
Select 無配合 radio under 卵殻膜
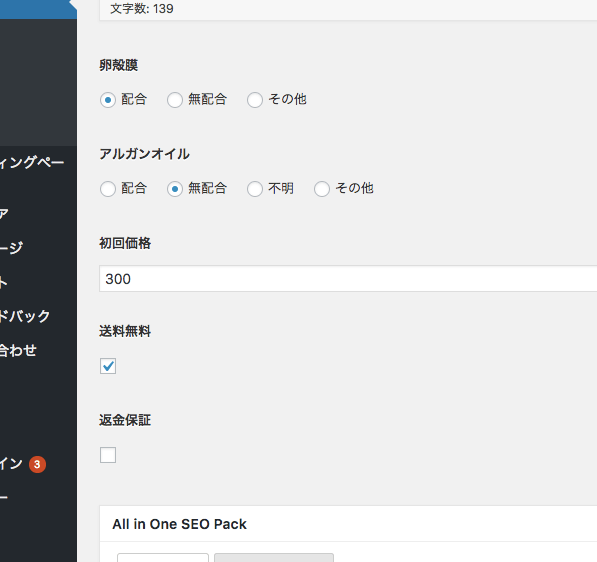175,100
